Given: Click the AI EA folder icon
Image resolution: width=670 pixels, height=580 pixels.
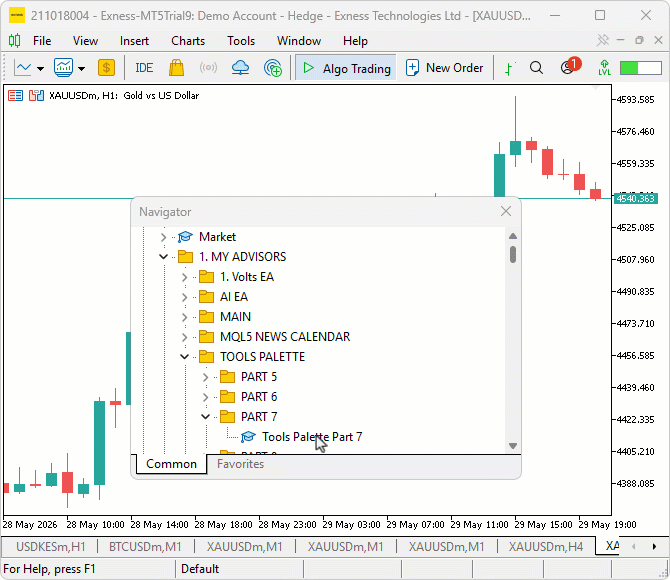Looking at the screenshot, I should pos(206,297).
